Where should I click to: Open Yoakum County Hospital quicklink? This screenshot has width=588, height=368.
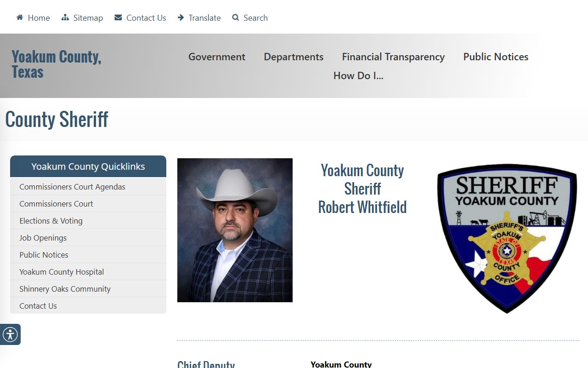88,272
